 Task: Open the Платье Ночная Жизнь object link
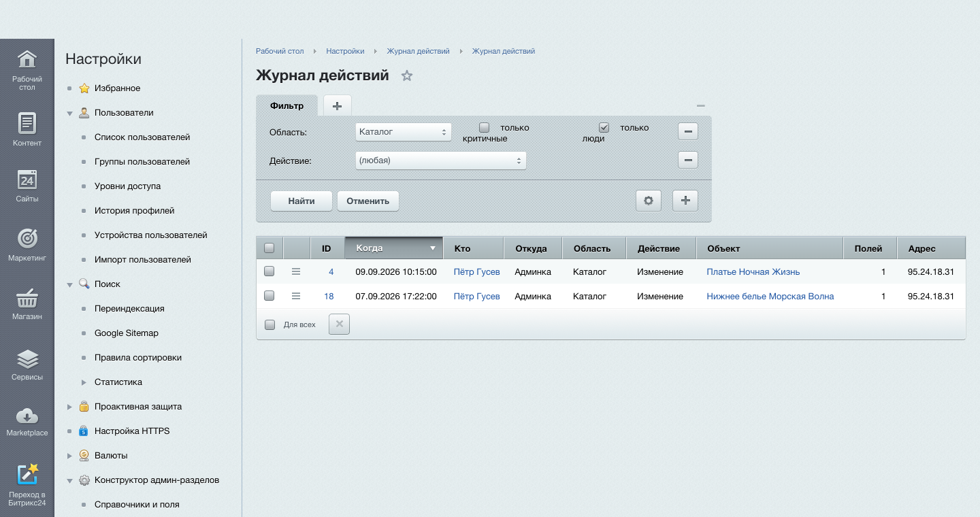point(753,271)
